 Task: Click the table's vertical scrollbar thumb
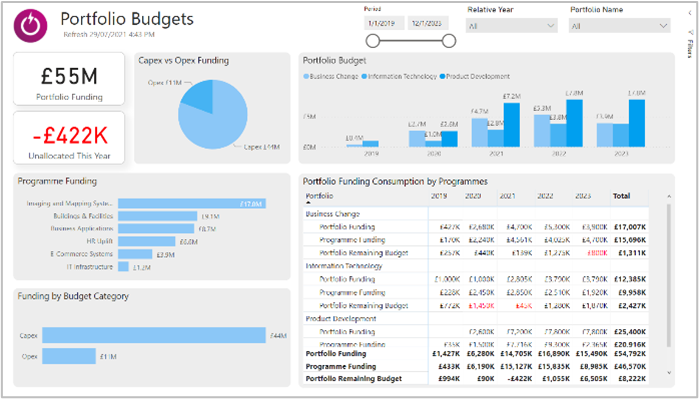[668, 275]
